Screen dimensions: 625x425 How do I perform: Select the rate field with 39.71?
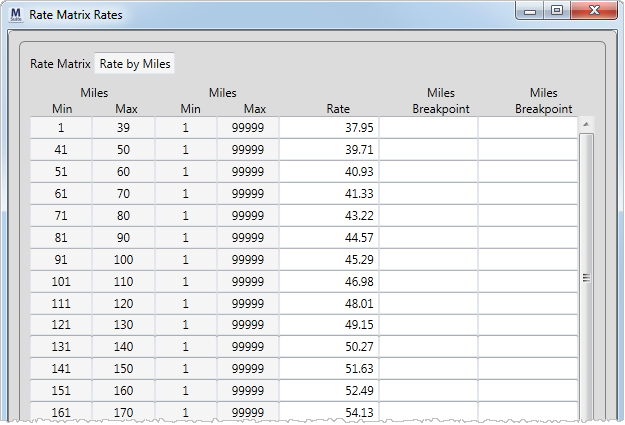click(328, 149)
